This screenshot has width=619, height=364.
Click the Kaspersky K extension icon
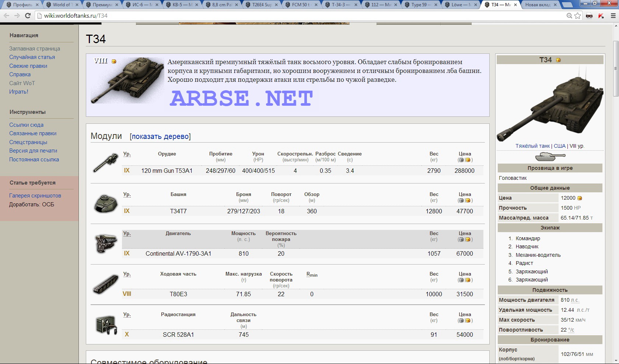pyautogui.click(x=601, y=15)
